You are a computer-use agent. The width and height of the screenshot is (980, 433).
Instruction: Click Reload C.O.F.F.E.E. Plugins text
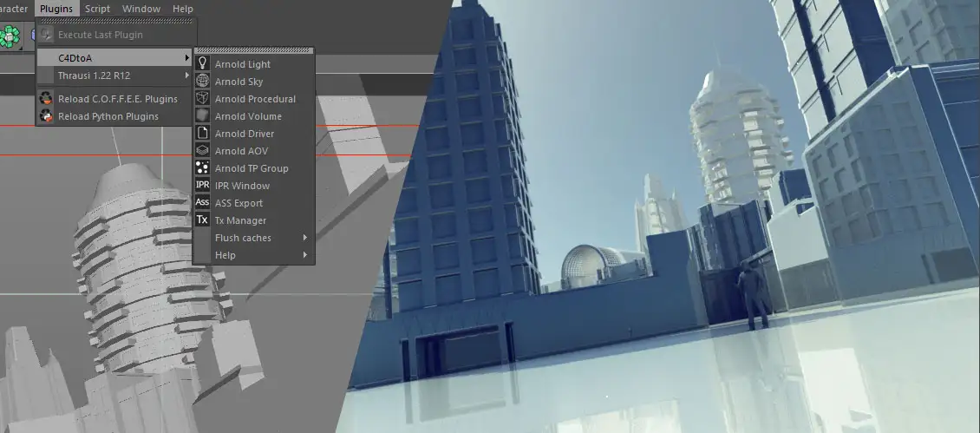point(117,99)
